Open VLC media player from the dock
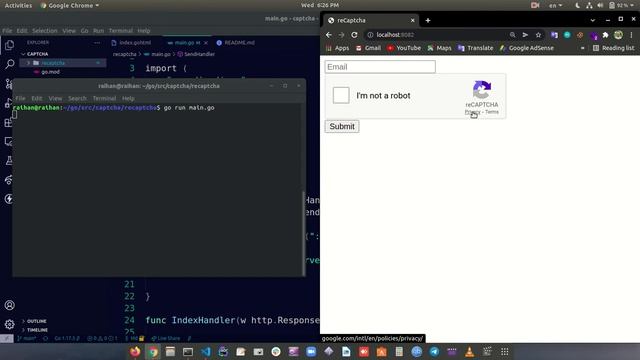The width and height of the screenshot is (640, 360). tap(469, 351)
